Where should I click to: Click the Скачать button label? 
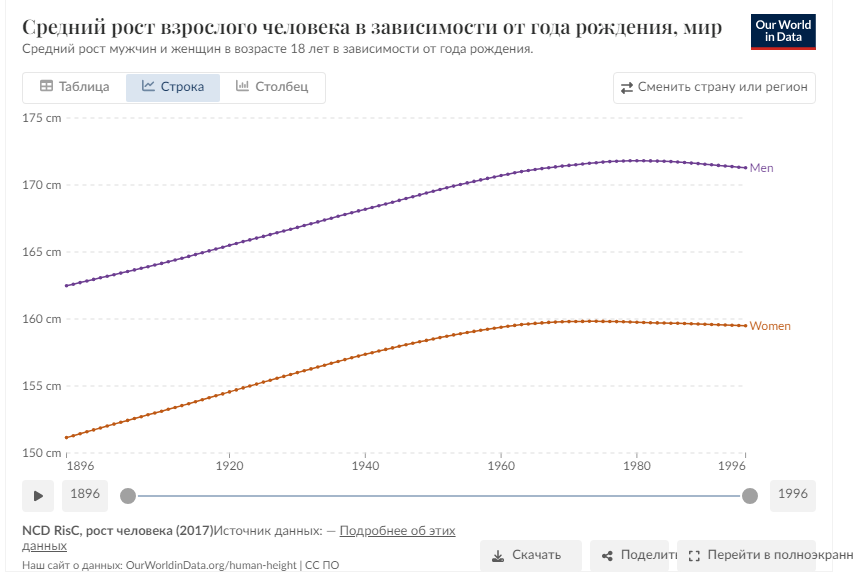click(536, 555)
